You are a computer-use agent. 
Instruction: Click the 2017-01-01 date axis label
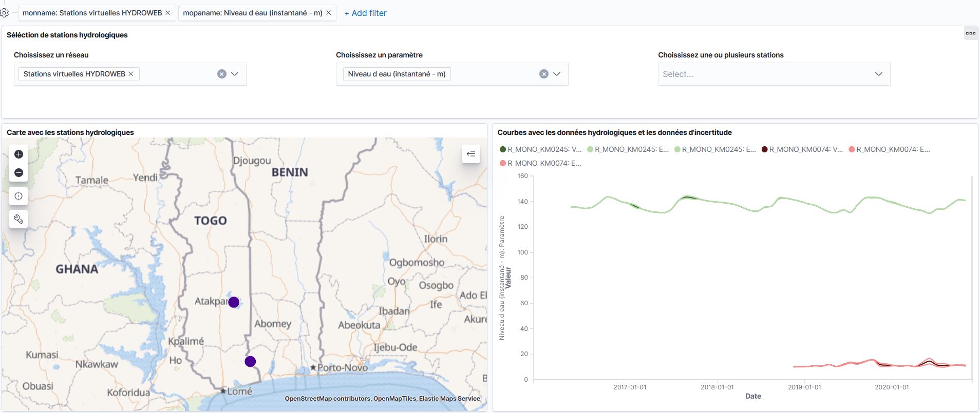[x=630, y=387]
